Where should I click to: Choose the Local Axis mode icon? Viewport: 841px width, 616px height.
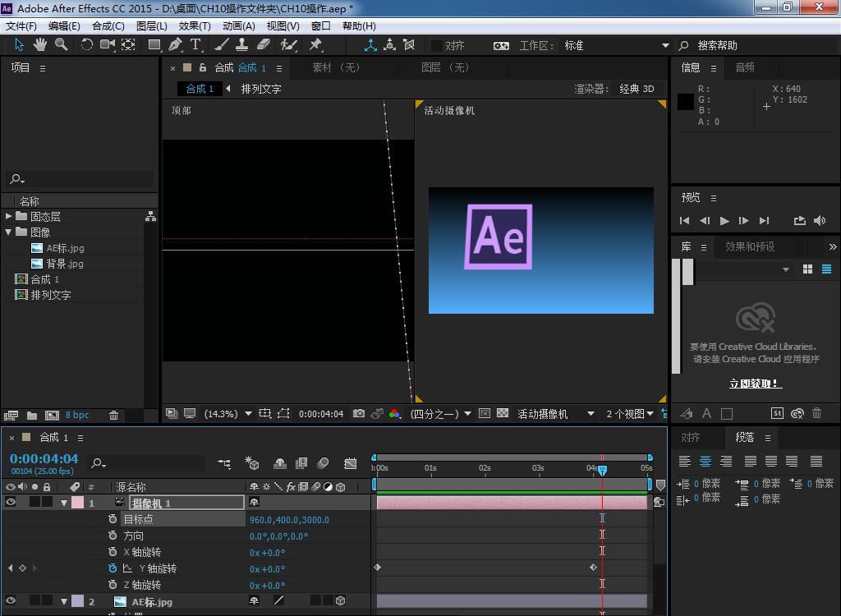click(x=370, y=44)
